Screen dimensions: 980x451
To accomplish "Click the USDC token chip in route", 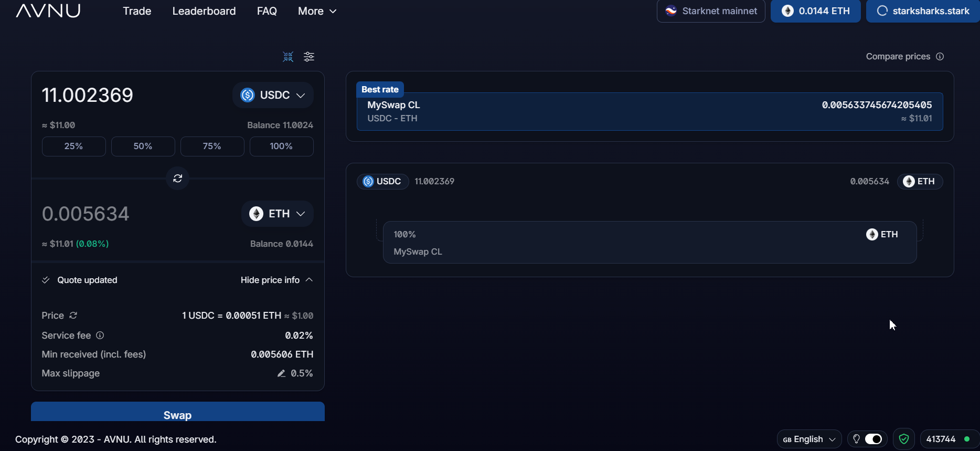I will tap(382, 182).
